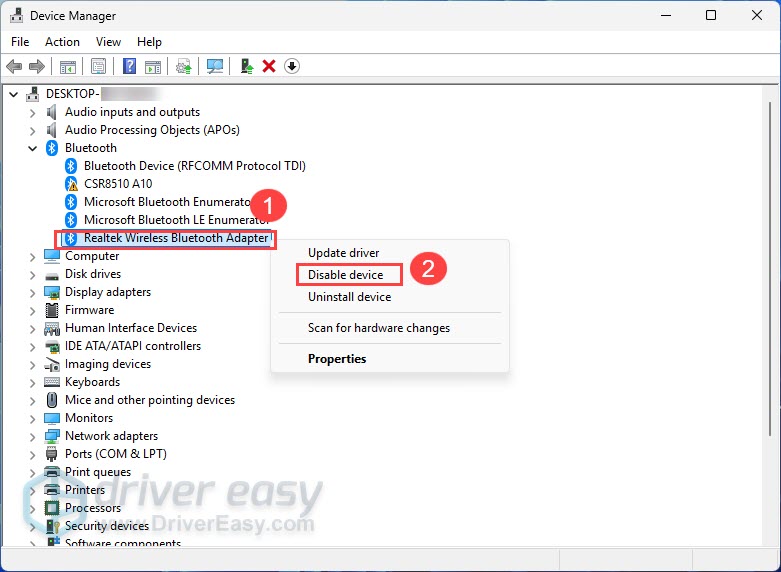Screen dimensions: 781x572
Task: Open the Action menu
Action: (62, 42)
